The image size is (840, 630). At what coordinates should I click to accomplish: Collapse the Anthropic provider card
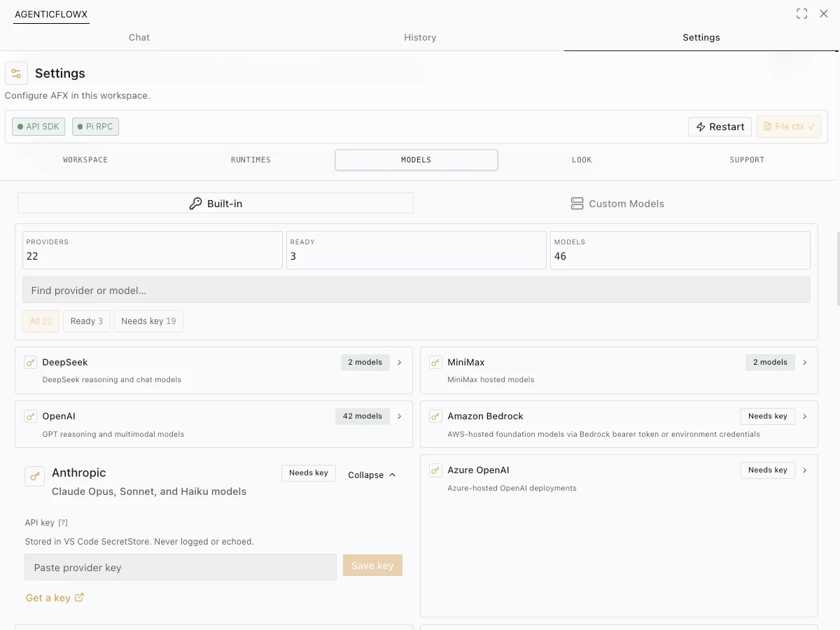pos(372,475)
